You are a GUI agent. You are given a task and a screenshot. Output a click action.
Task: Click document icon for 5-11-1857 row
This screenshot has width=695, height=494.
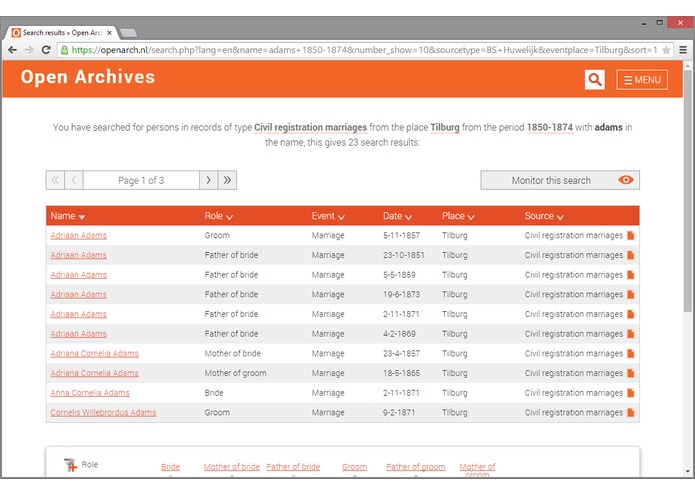[631, 235]
